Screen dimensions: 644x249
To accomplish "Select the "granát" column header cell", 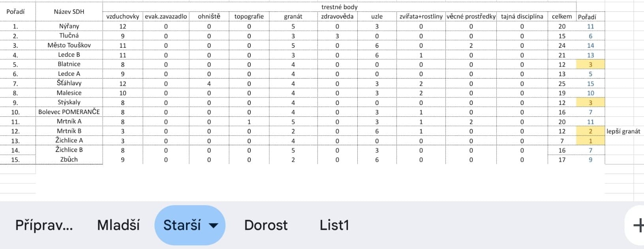I will 293,17.
